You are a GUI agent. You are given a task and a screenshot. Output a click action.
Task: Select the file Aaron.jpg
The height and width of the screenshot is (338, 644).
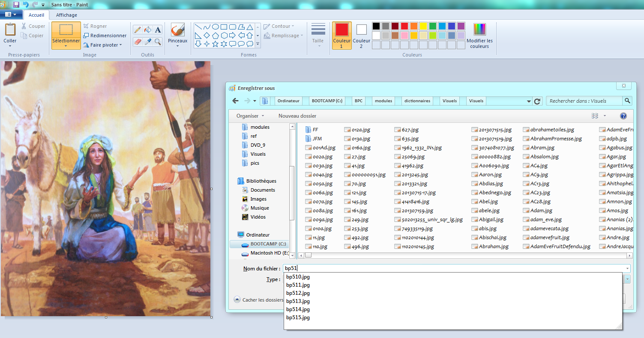click(486, 175)
